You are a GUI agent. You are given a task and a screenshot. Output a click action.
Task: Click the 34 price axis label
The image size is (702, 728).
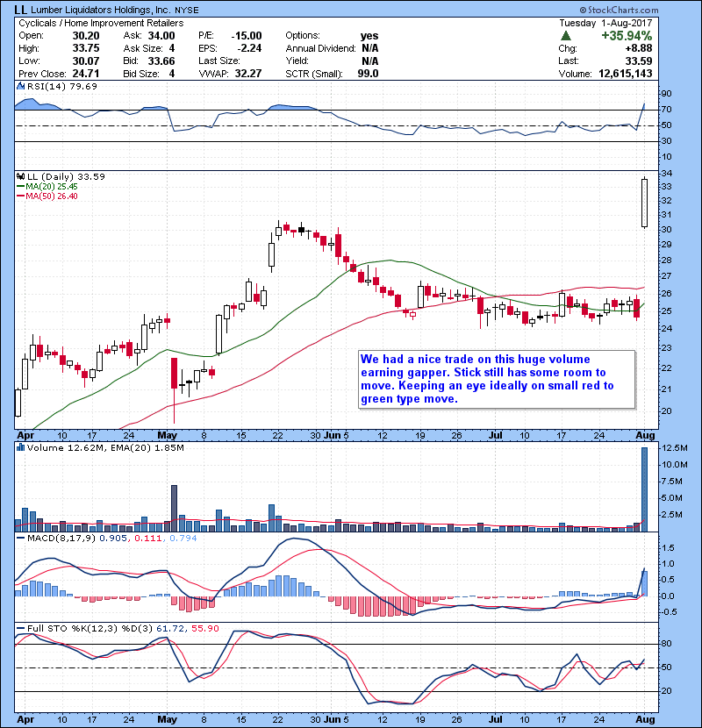666,173
